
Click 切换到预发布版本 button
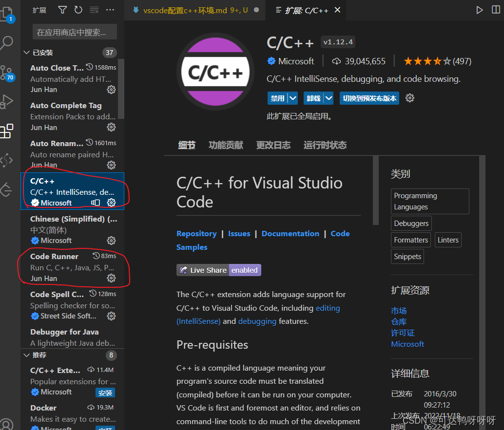pyautogui.click(x=369, y=98)
